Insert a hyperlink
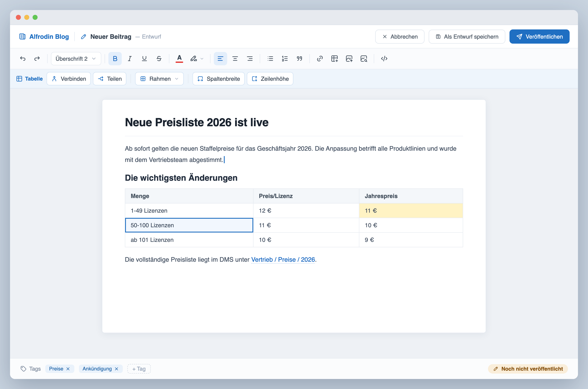The width and height of the screenshot is (588, 389). pos(320,59)
